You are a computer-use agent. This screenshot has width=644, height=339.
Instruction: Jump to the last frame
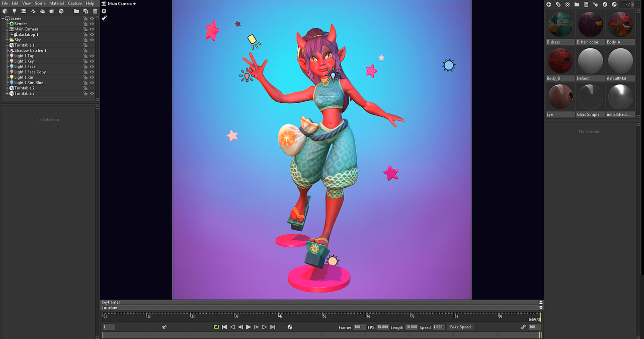[x=273, y=327]
